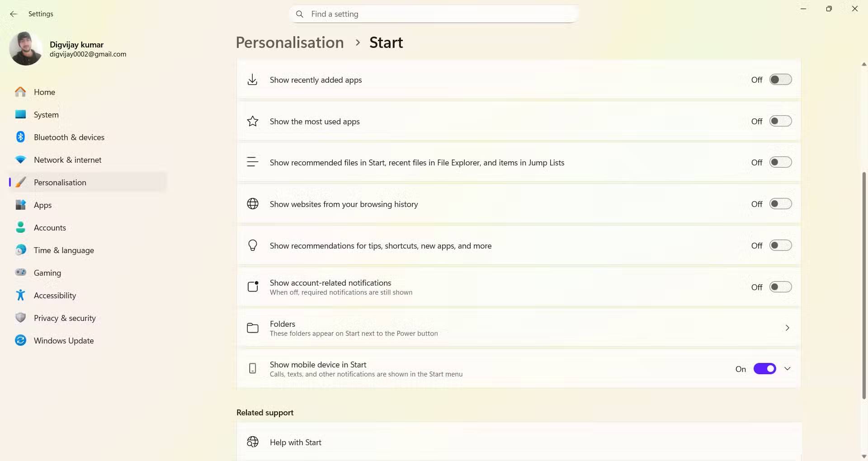Click the Find a setting search box
868x461 pixels.
[x=434, y=14]
